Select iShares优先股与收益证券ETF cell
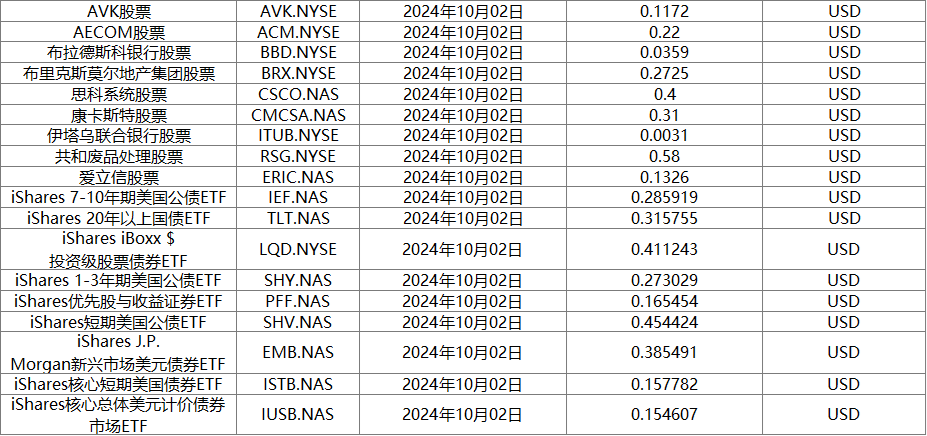The image size is (927, 436). tap(119, 301)
